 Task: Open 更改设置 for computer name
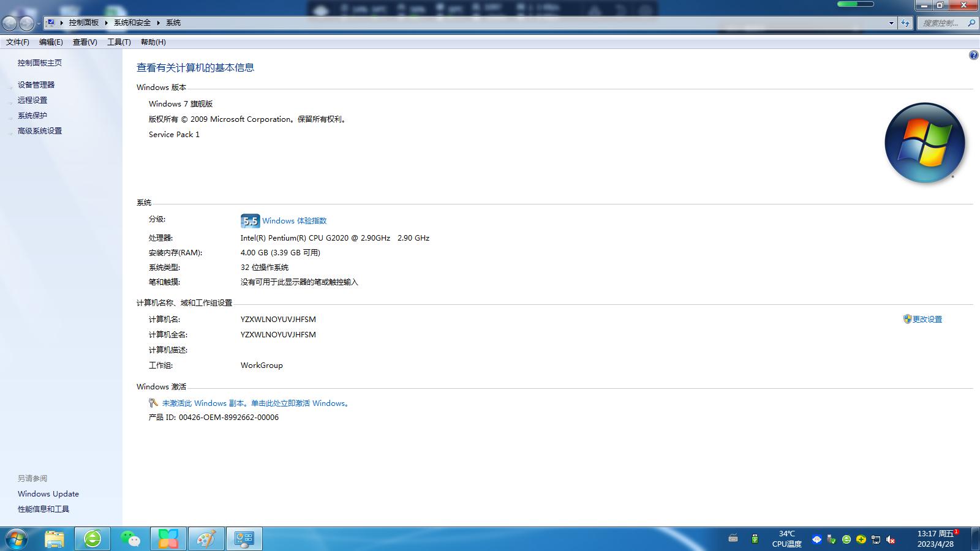(x=926, y=319)
